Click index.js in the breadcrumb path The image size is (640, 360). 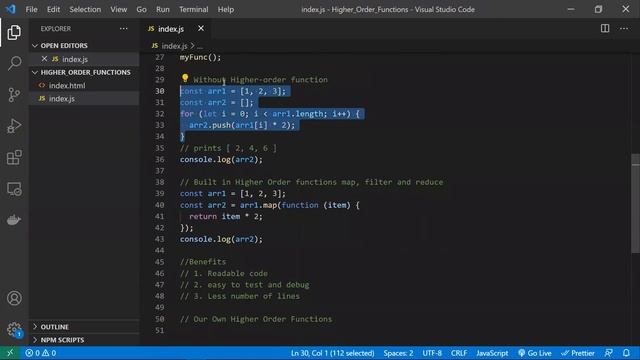(174, 46)
